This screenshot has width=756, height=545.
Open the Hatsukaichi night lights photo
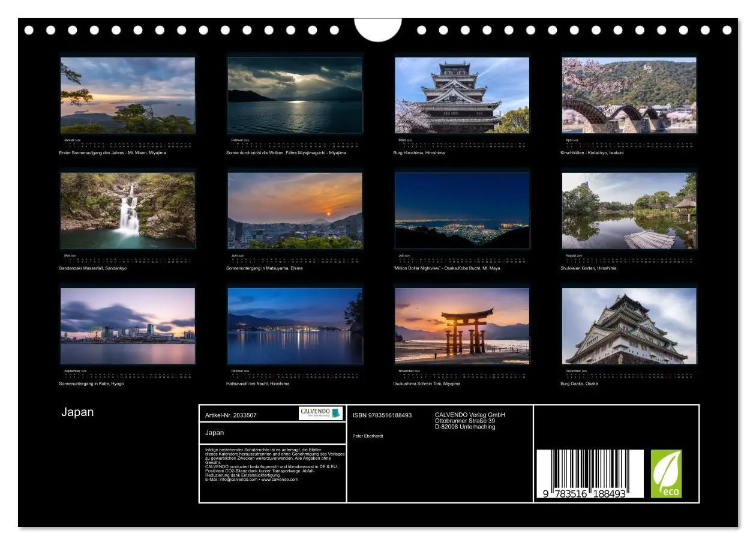(295, 326)
